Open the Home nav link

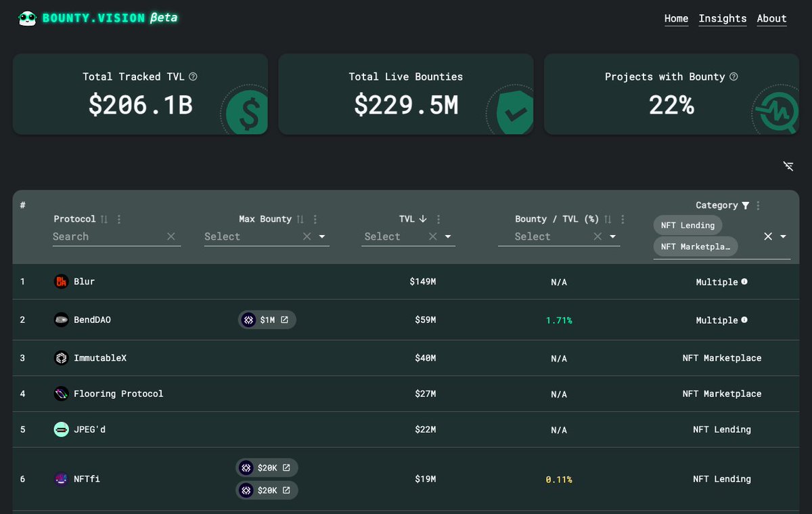point(676,18)
